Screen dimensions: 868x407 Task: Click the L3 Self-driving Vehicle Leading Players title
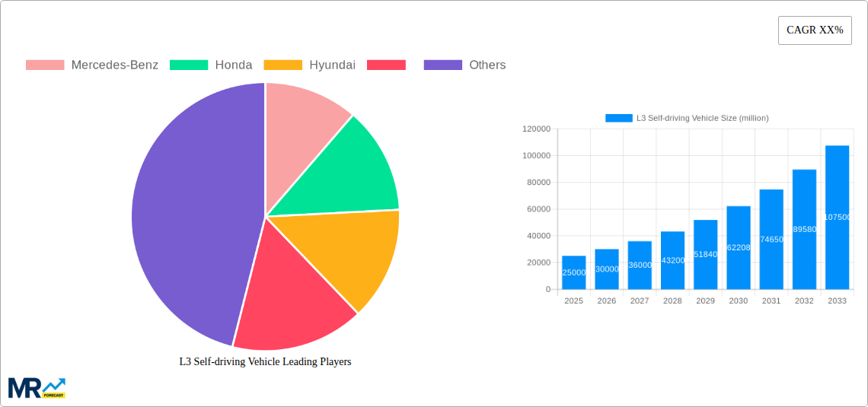tap(265, 362)
